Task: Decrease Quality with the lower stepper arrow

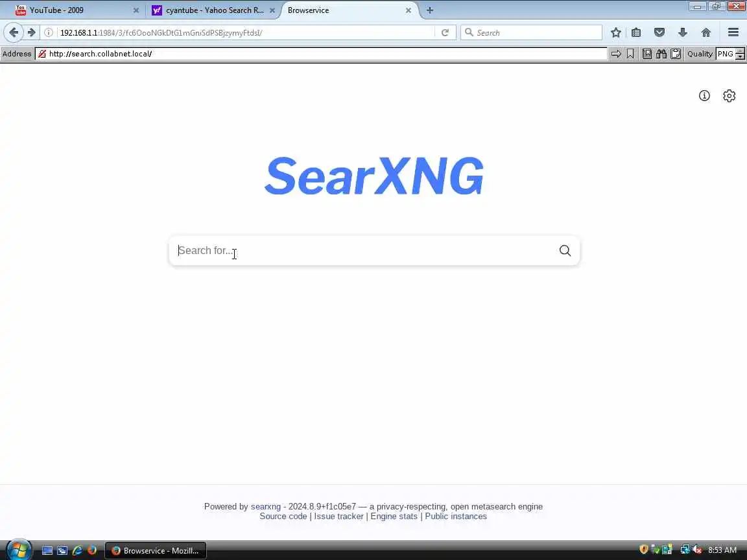Action: pyautogui.click(x=740, y=56)
